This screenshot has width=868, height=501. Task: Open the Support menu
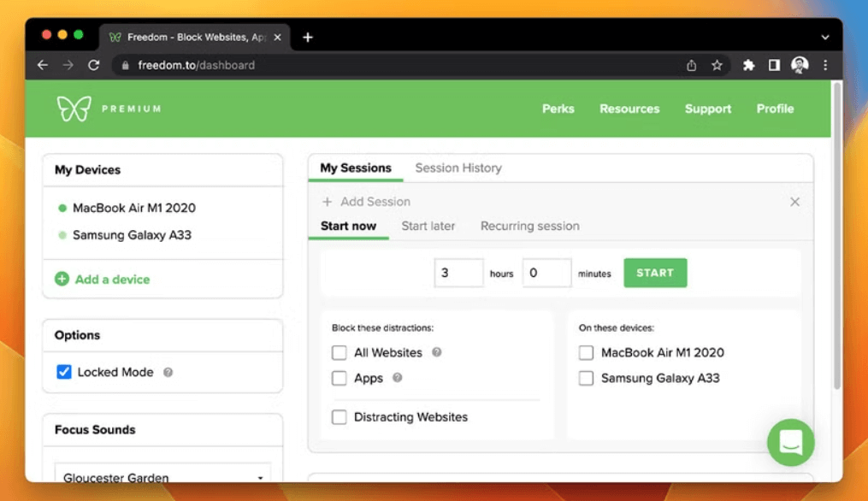[x=708, y=109]
